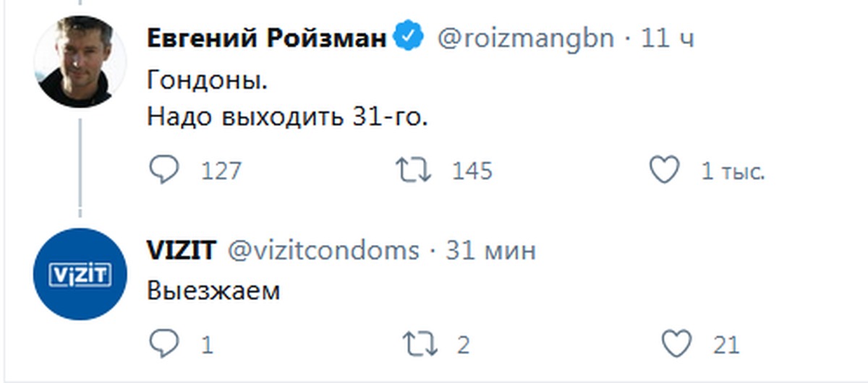Click the display name Евгений Ройзман
This screenshot has height=383, width=868.
266,38
